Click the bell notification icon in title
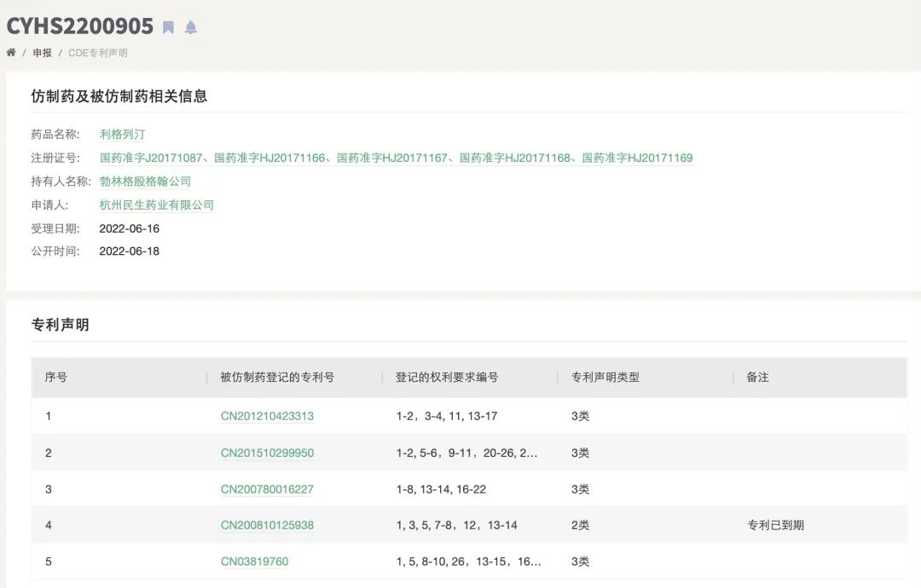Viewport: 921px width, 588px height. pos(191,27)
